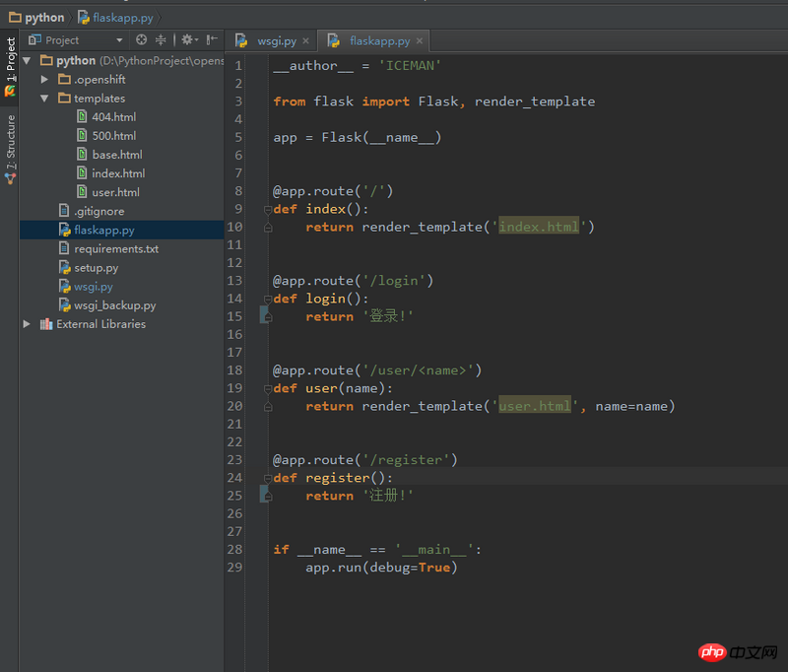This screenshot has width=788, height=672.
Task: Open the Project panel settings gear
Action: click(186, 40)
